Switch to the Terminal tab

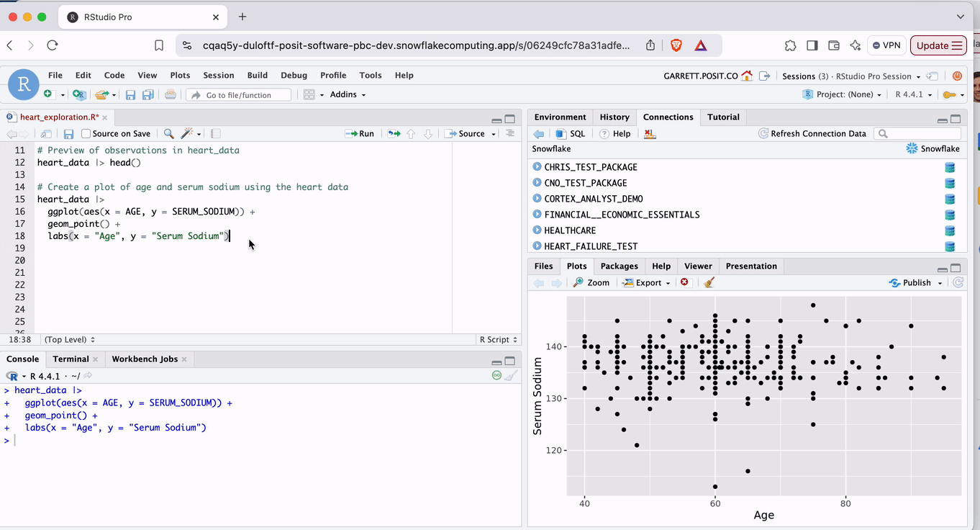[x=71, y=359]
